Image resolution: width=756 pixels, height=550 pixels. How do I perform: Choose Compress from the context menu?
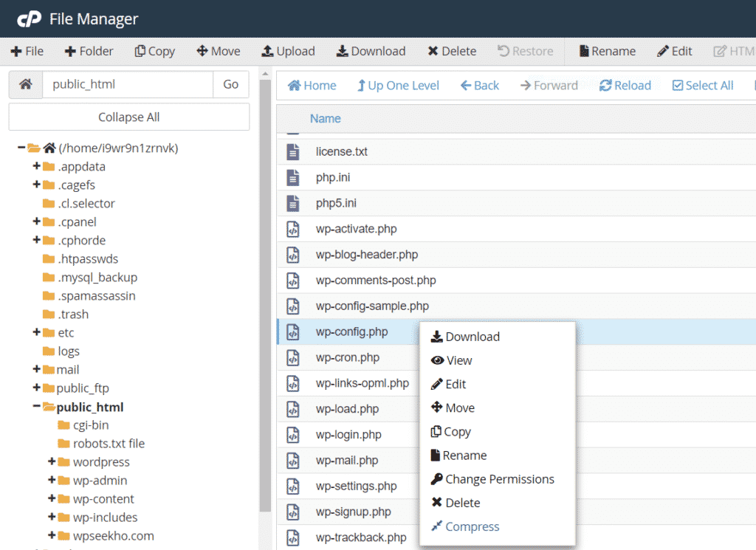pos(465,526)
